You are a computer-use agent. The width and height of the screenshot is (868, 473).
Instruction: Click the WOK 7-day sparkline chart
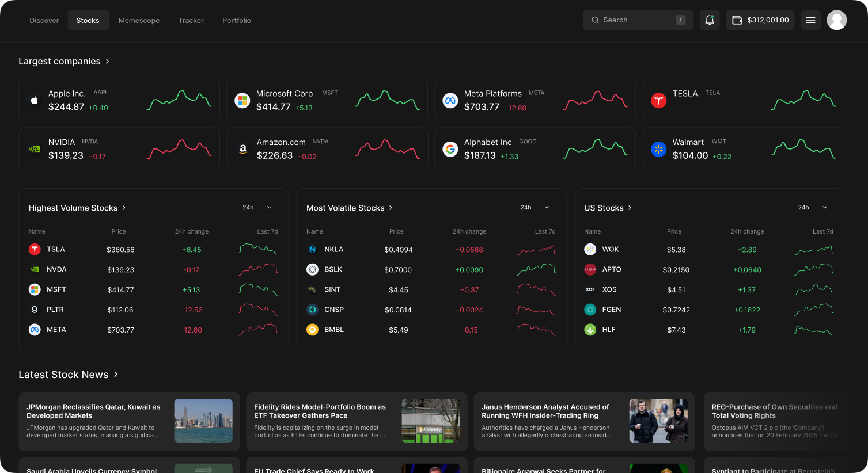814,249
